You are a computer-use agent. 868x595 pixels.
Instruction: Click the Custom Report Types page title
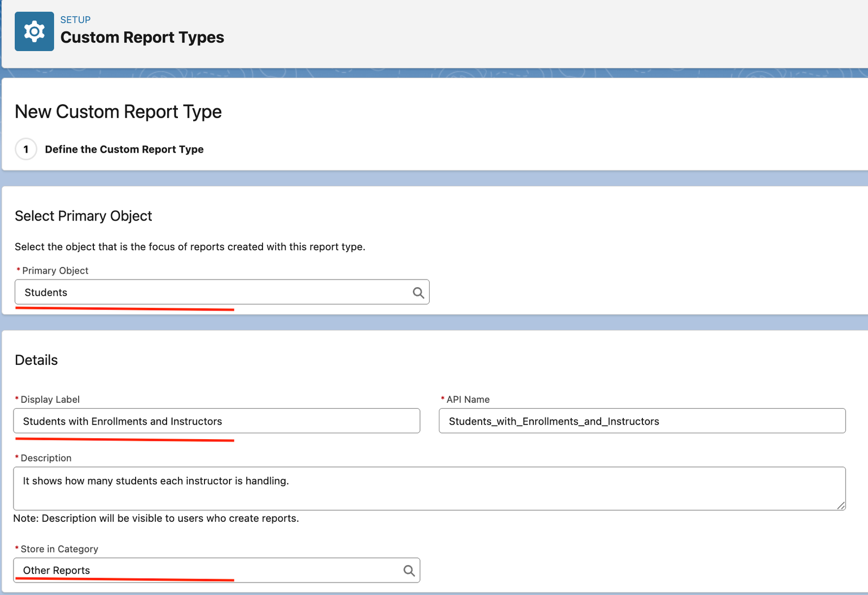coord(142,37)
